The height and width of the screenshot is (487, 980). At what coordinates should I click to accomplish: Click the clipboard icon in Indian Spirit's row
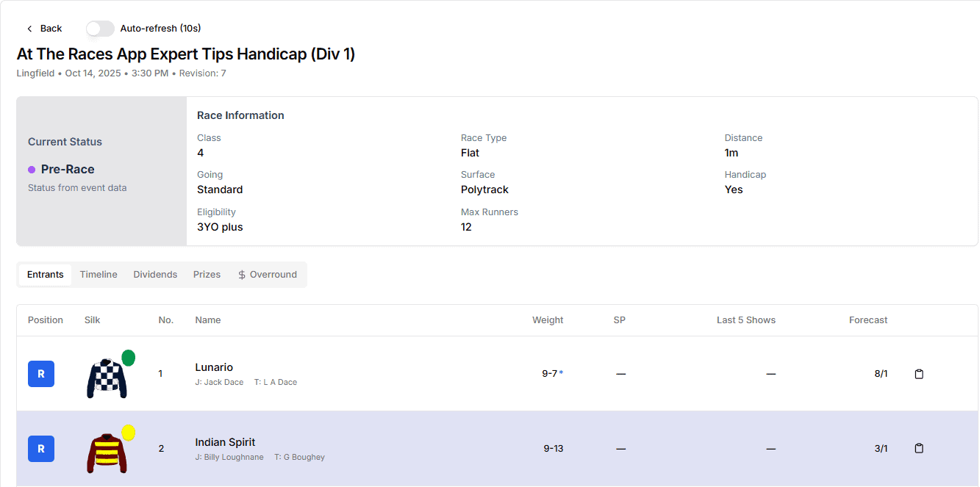918,448
